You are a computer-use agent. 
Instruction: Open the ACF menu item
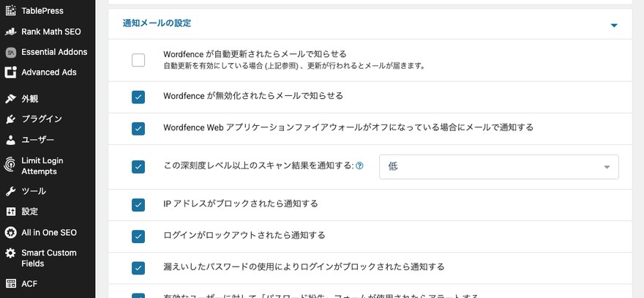(29, 283)
